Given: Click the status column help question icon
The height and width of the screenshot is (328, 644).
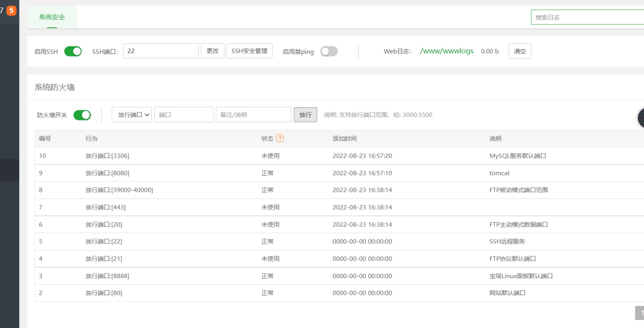Looking at the screenshot, I should point(280,139).
